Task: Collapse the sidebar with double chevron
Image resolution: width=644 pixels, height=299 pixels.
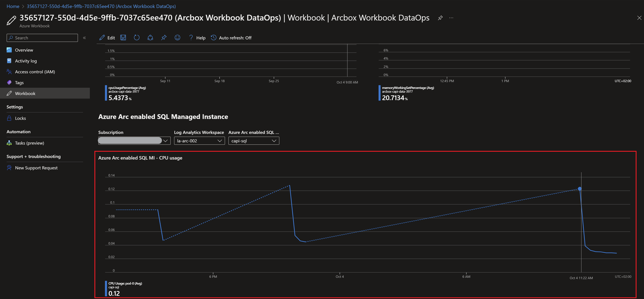Action: (x=85, y=38)
